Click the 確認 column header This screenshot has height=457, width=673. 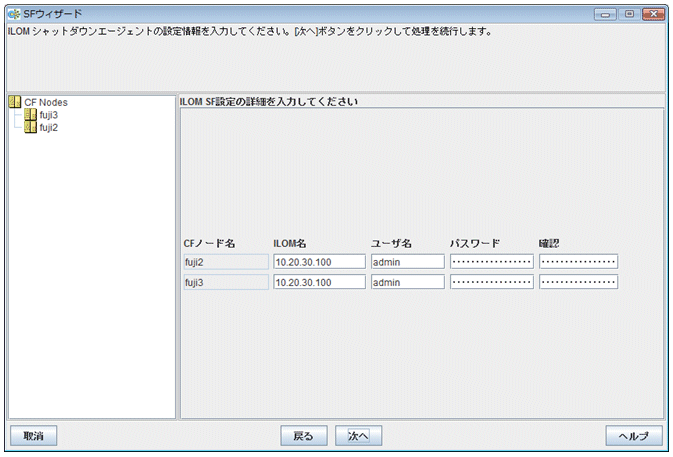point(549,244)
